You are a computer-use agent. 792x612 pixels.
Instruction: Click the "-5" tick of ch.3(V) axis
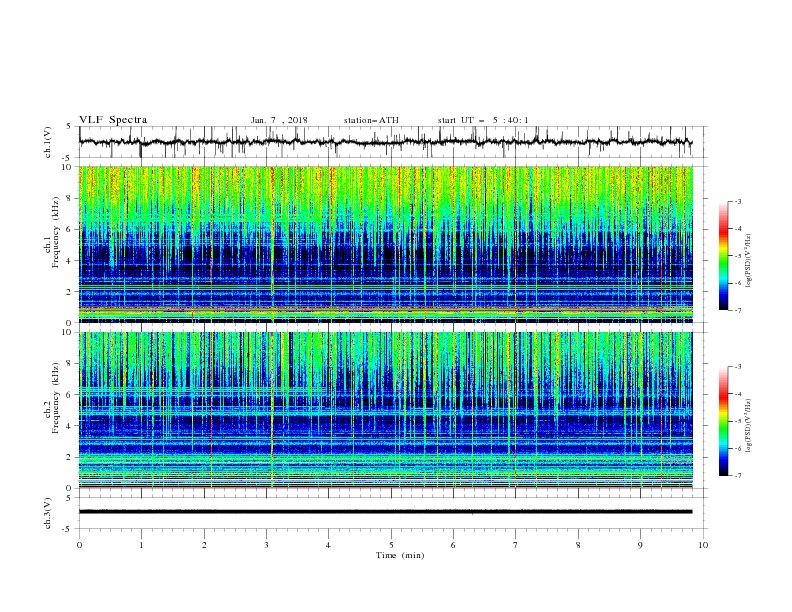click(x=68, y=529)
